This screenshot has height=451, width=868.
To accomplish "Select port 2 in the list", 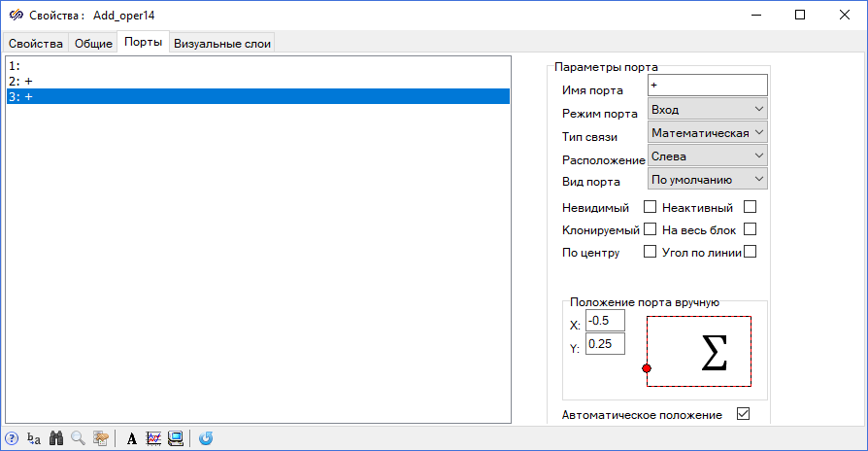I will coord(257,82).
